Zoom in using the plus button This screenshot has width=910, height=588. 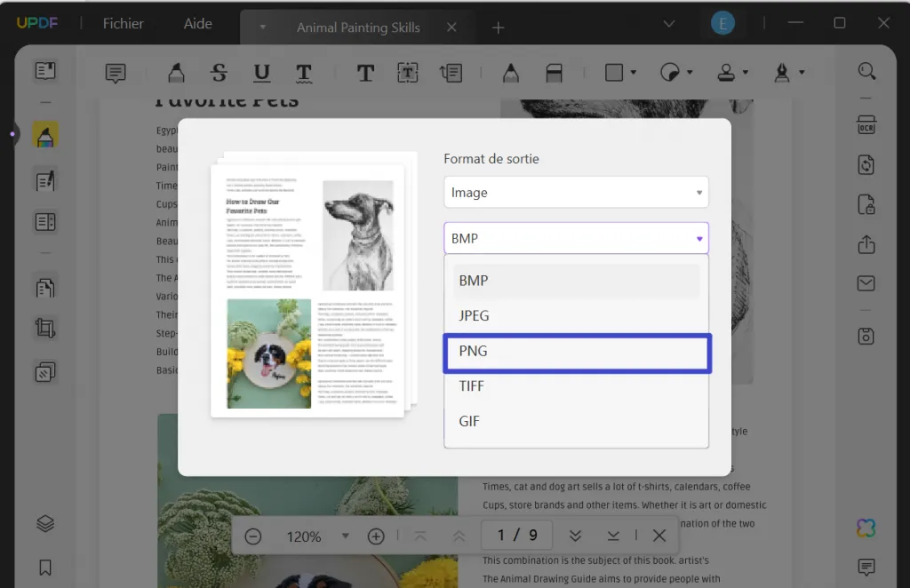pyautogui.click(x=376, y=536)
